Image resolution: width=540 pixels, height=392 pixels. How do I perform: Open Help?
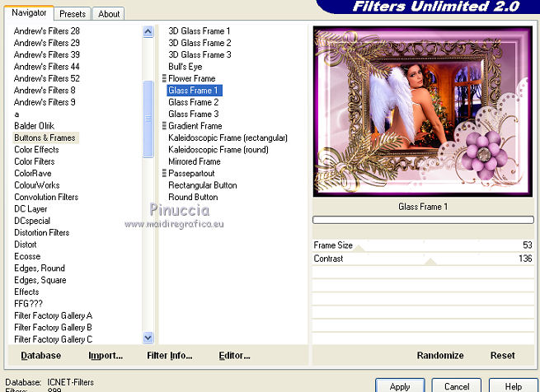pos(514,386)
